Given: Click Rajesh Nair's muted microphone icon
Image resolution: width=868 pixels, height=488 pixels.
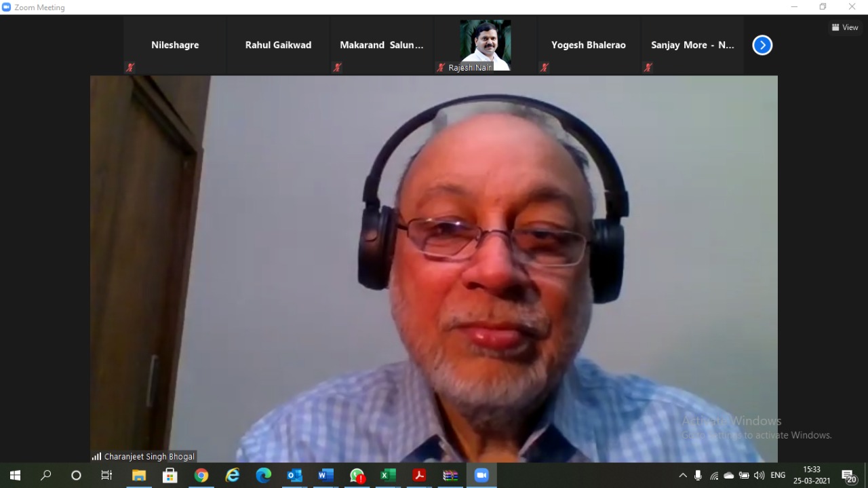Looking at the screenshot, I should pos(441,67).
